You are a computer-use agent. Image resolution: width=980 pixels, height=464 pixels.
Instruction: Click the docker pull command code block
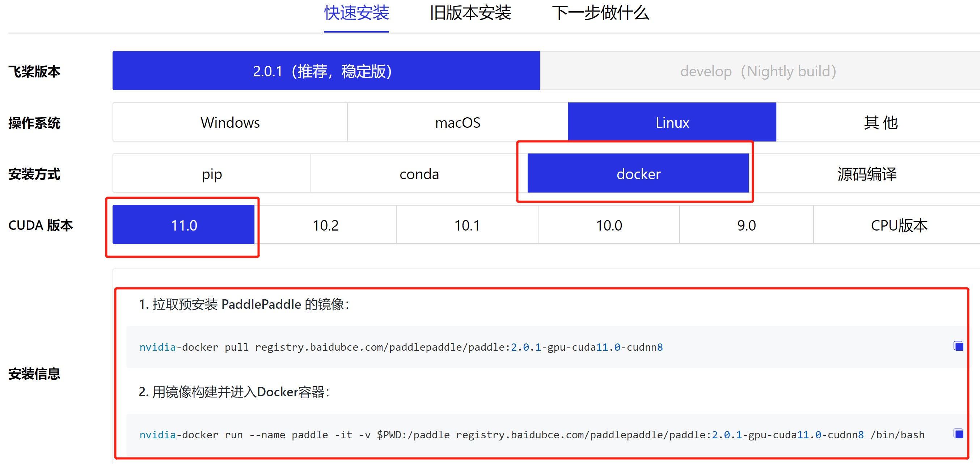[401, 347]
